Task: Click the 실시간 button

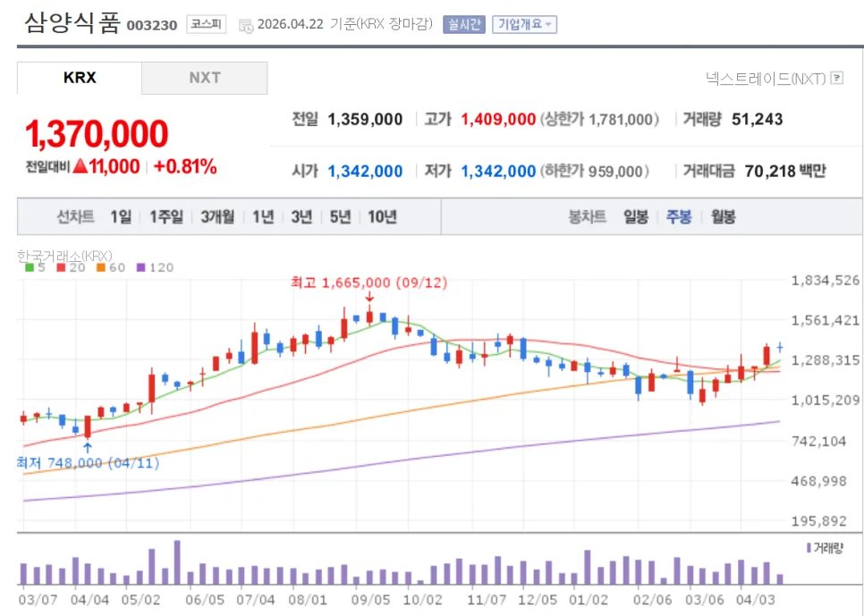Action: (x=464, y=24)
